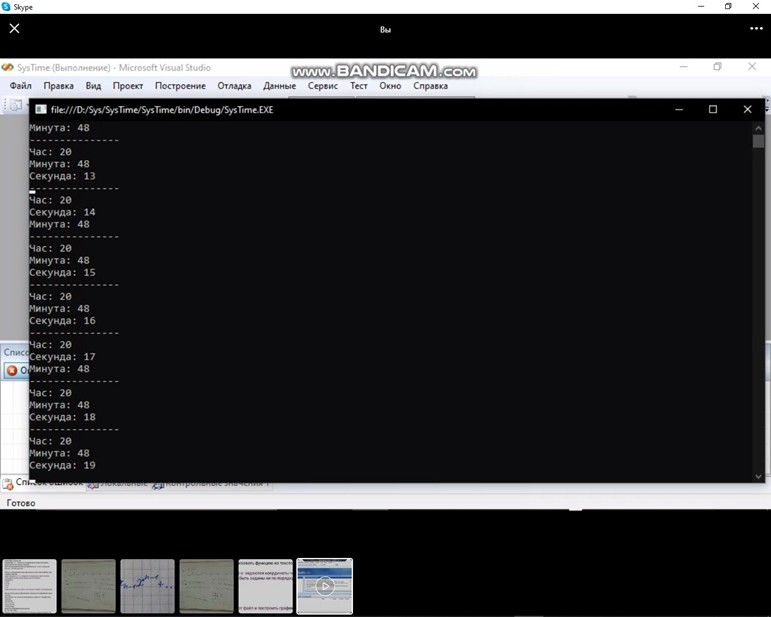The image size is (771, 617).
Task: Open the Справка menu
Action: click(430, 86)
